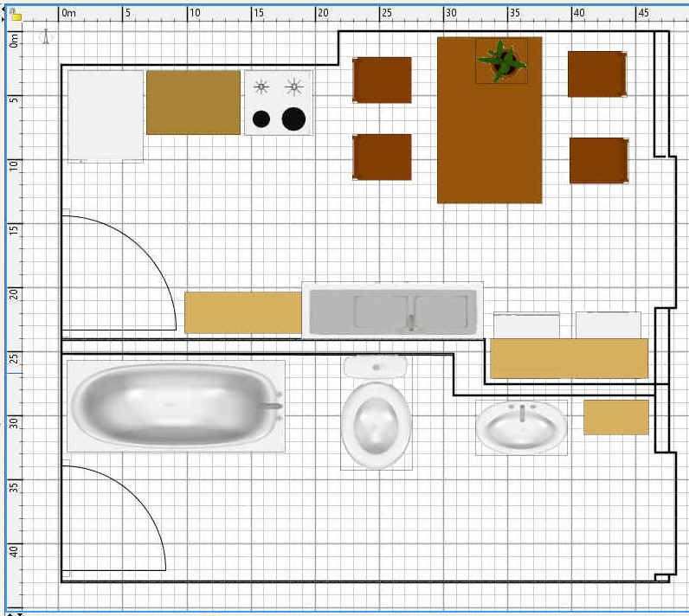Screen dimensions: 689x616
Task: Select the faint compass rose on the plan
Action: point(46,36)
